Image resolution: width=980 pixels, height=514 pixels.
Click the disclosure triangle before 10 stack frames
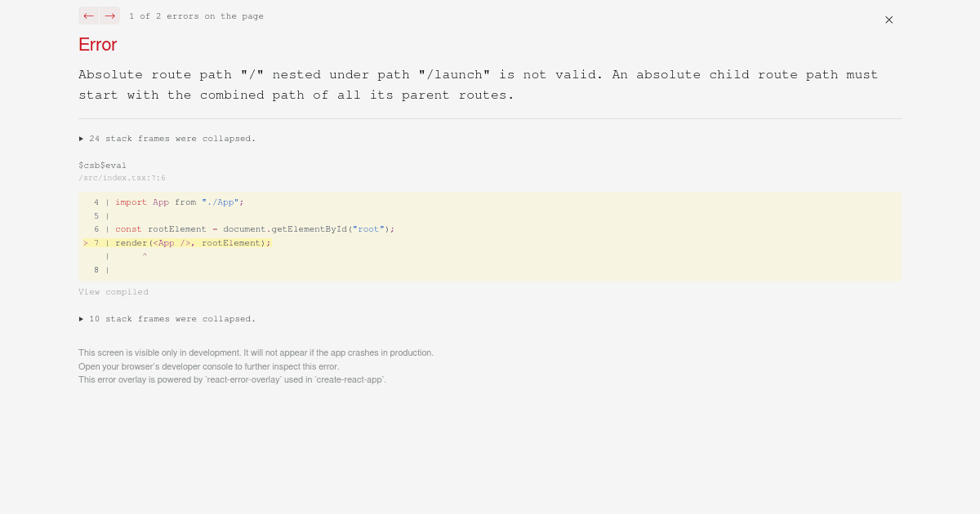[x=81, y=318]
